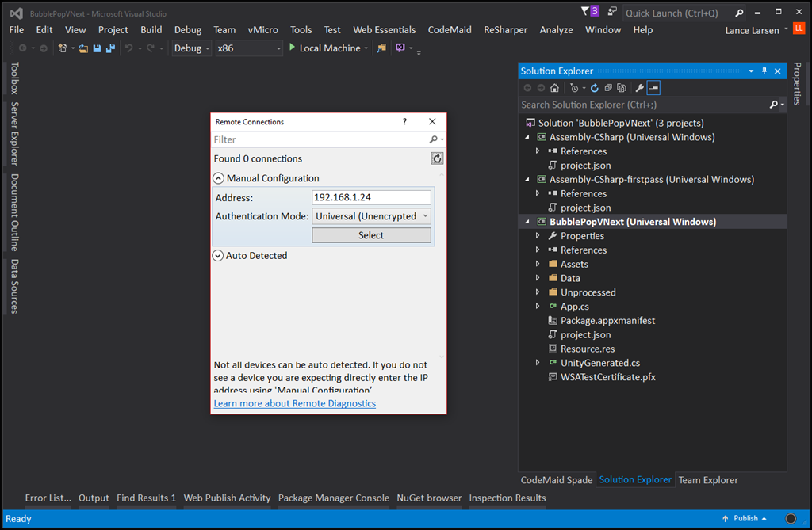Collapse the BubblePopVNext project node
812x530 pixels.
click(527, 222)
